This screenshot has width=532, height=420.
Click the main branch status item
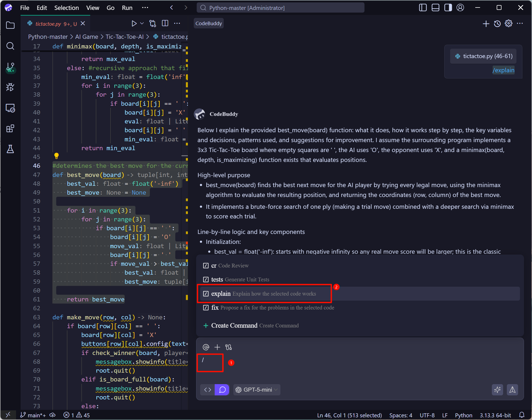[33, 415]
